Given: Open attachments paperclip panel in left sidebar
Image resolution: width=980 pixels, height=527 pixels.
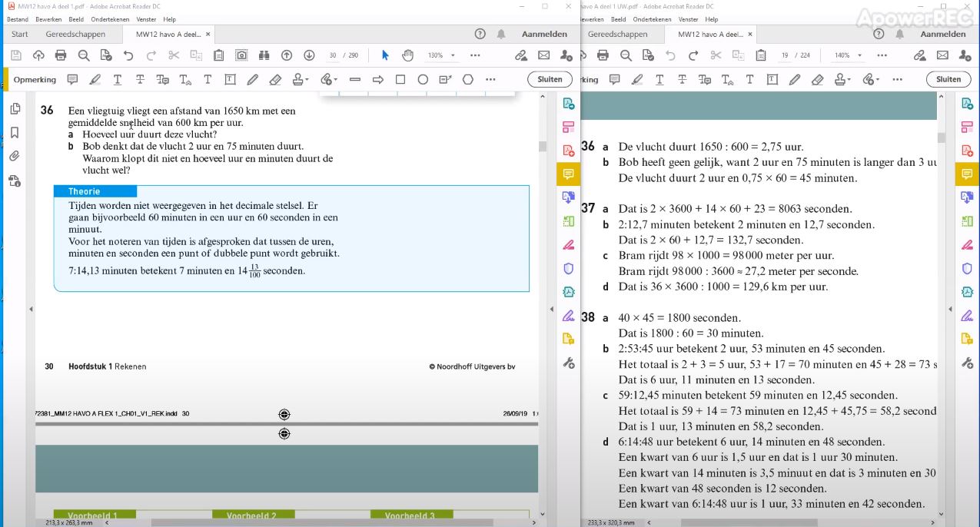Looking at the screenshot, I should [15, 157].
